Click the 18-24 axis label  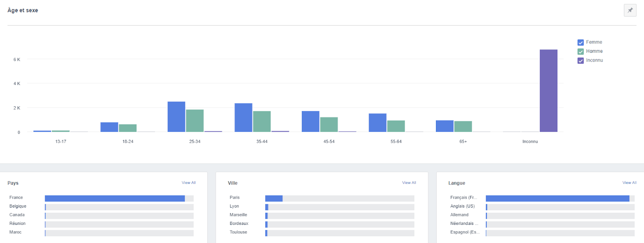point(128,141)
